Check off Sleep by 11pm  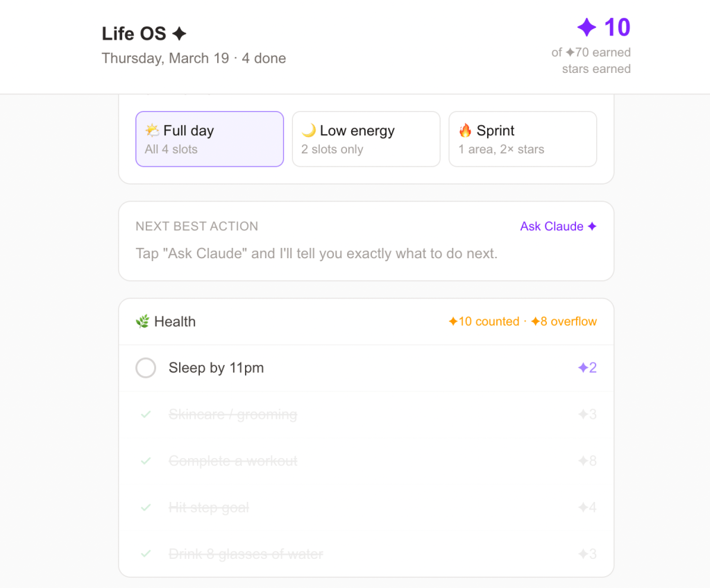[x=146, y=368]
